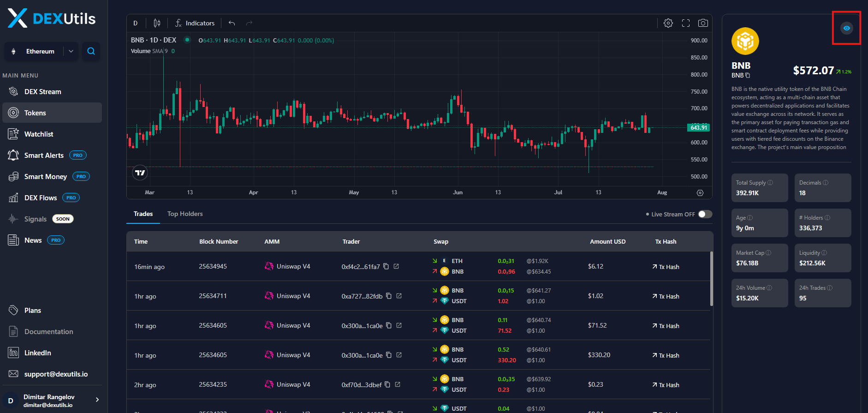Click block number 25634945

tap(213, 266)
